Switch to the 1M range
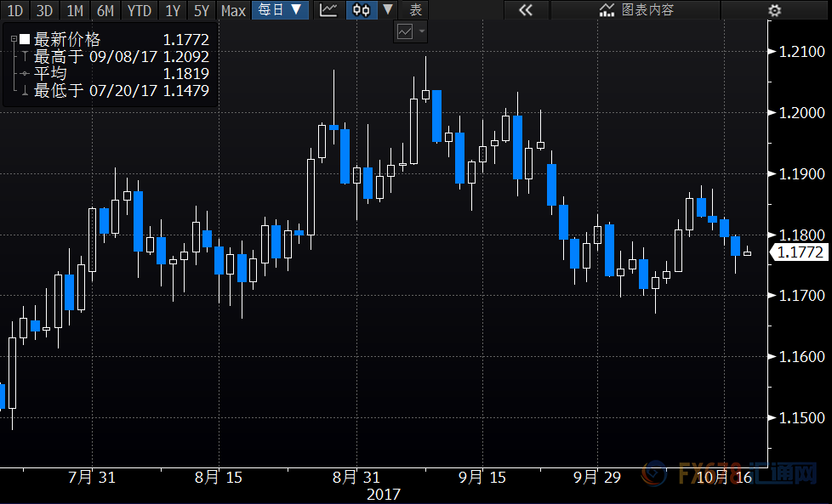832x504 pixels. point(75,10)
